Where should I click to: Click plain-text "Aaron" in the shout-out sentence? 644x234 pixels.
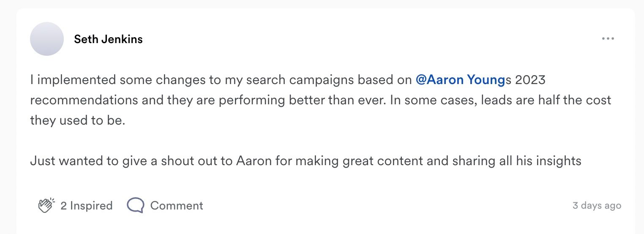tap(254, 161)
